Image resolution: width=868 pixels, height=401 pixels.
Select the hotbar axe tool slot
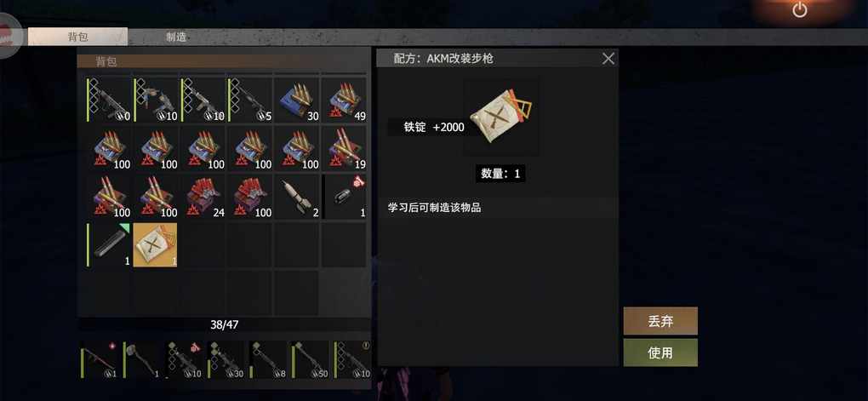tap(142, 360)
